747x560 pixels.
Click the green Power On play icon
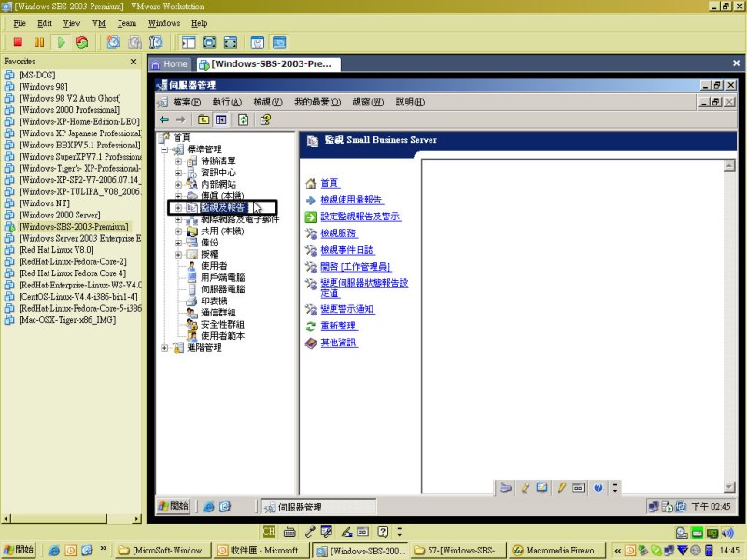tap(61, 42)
